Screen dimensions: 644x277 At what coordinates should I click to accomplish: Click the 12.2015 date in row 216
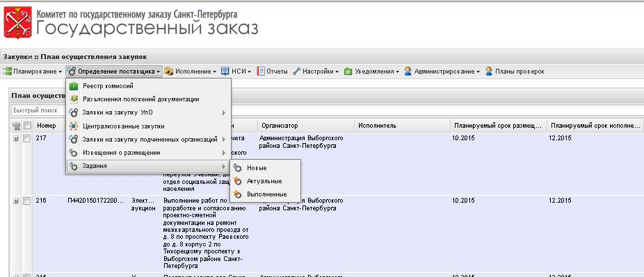click(x=561, y=201)
